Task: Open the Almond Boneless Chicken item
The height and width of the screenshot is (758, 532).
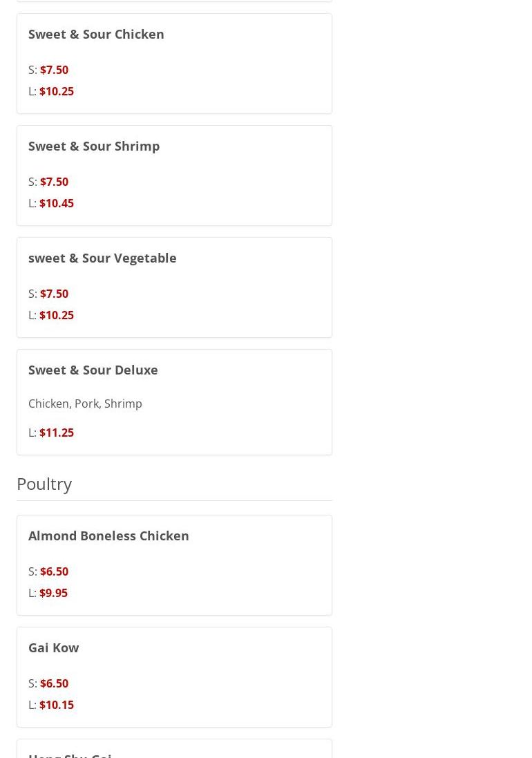Action: click(108, 536)
